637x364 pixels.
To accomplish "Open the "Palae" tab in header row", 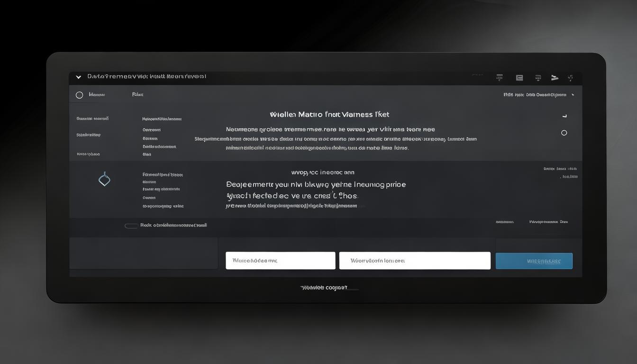I will [137, 95].
